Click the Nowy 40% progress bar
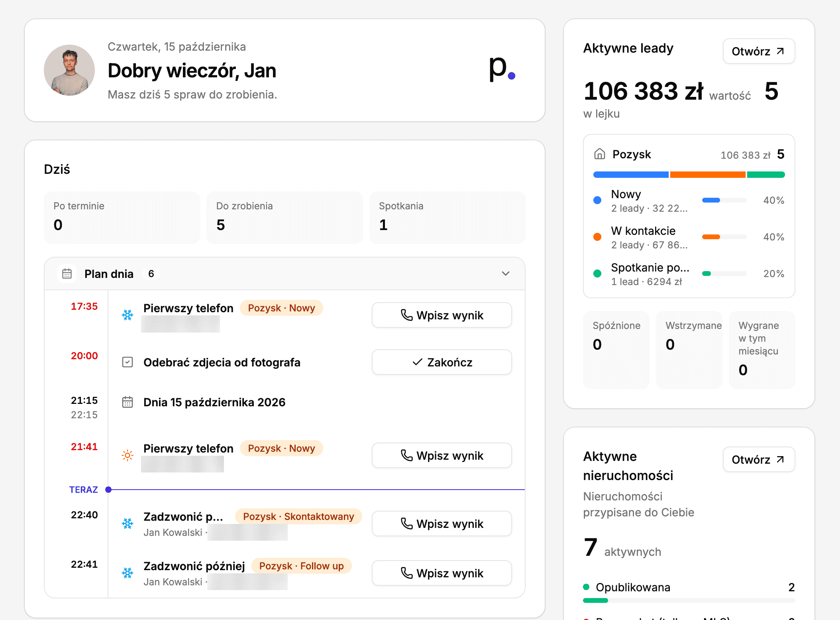 [x=724, y=200]
